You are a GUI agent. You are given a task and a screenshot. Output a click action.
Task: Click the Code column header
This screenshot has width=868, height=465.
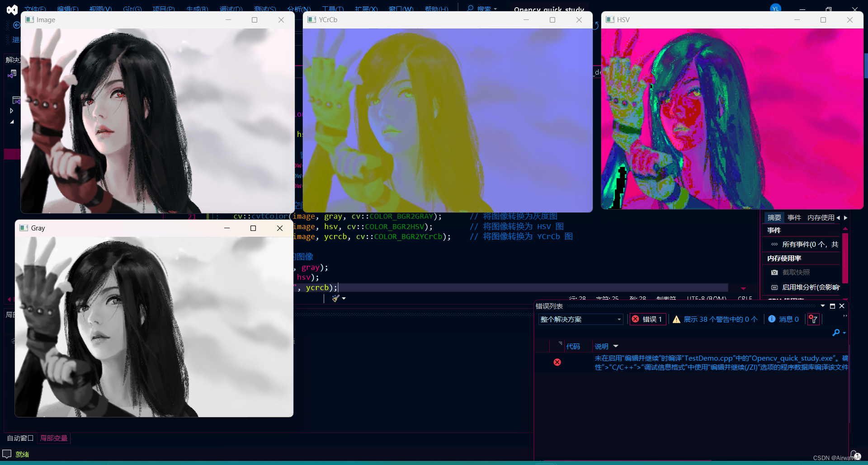click(x=573, y=346)
